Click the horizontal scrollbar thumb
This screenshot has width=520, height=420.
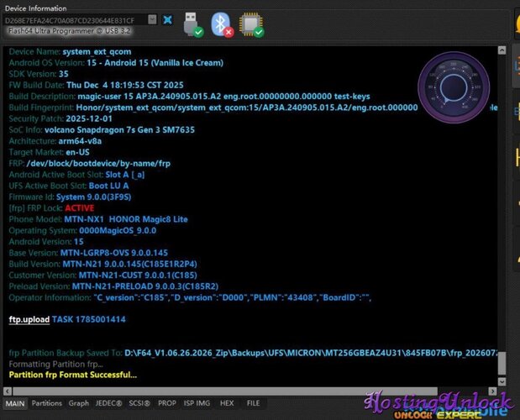pos(225,391)
